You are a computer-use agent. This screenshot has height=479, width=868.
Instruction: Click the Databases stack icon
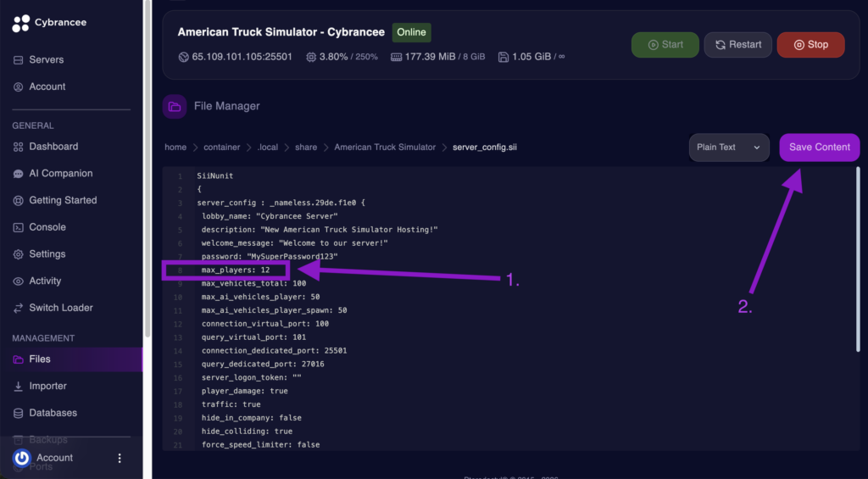[x=19, y=413]
